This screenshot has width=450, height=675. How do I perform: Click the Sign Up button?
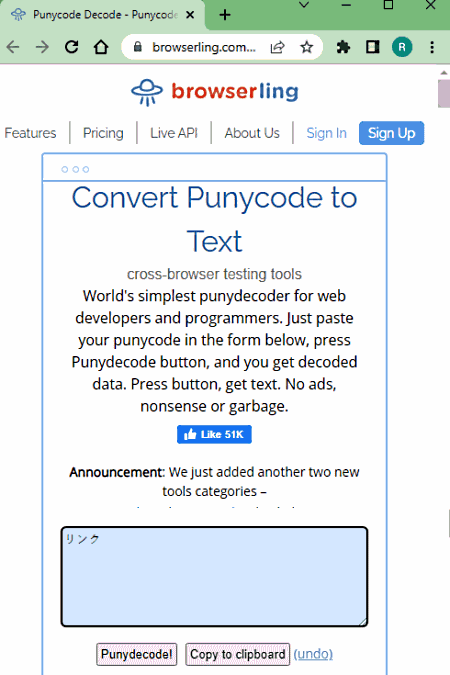point(391,133)
